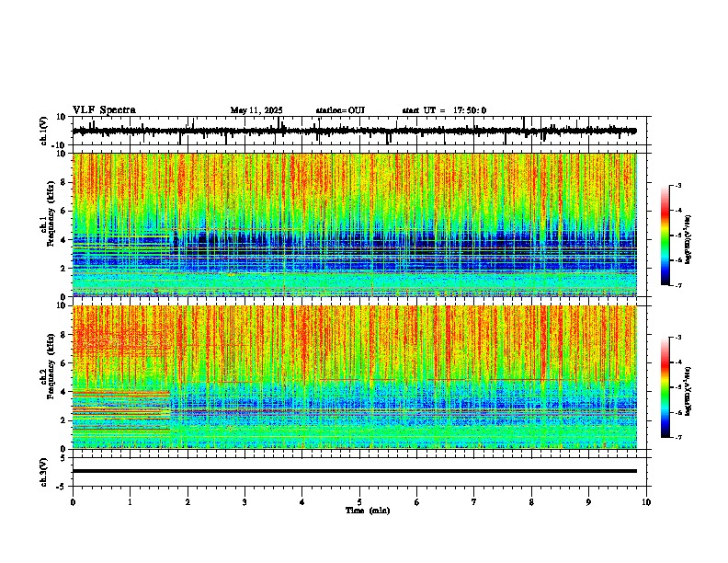Viewport: 728px width, 563px height.
Task: Click the lower color scale PSD units label
Action: [x=688, y=391]
